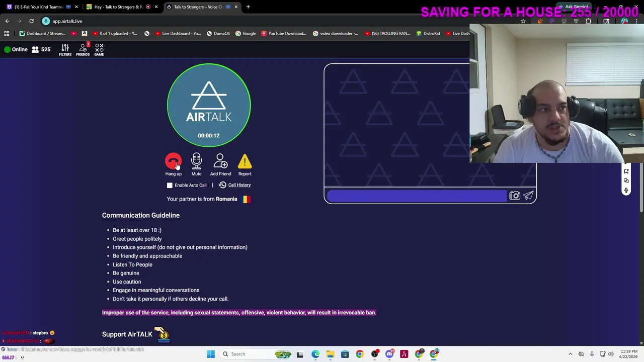Open the 0 of 1 uploaded YouTube bookmark

click(114, 33)
